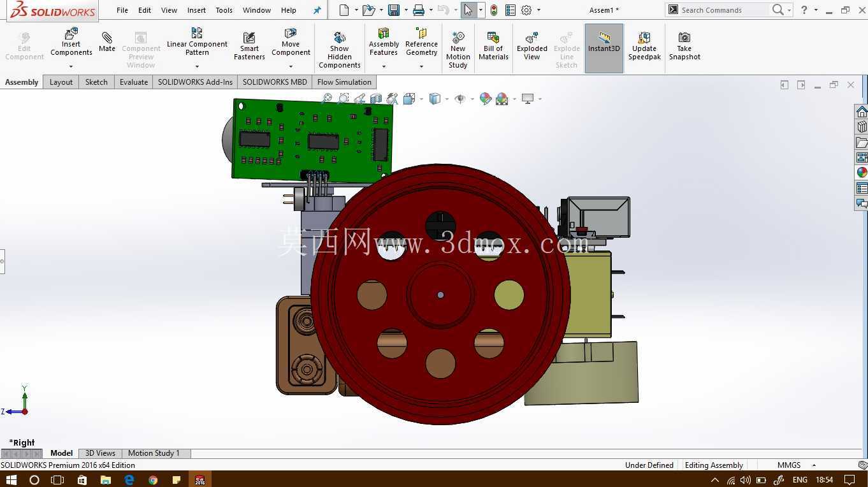Click Take Snapshot tool
Screen dimensions: 868x487
(684, 46)
